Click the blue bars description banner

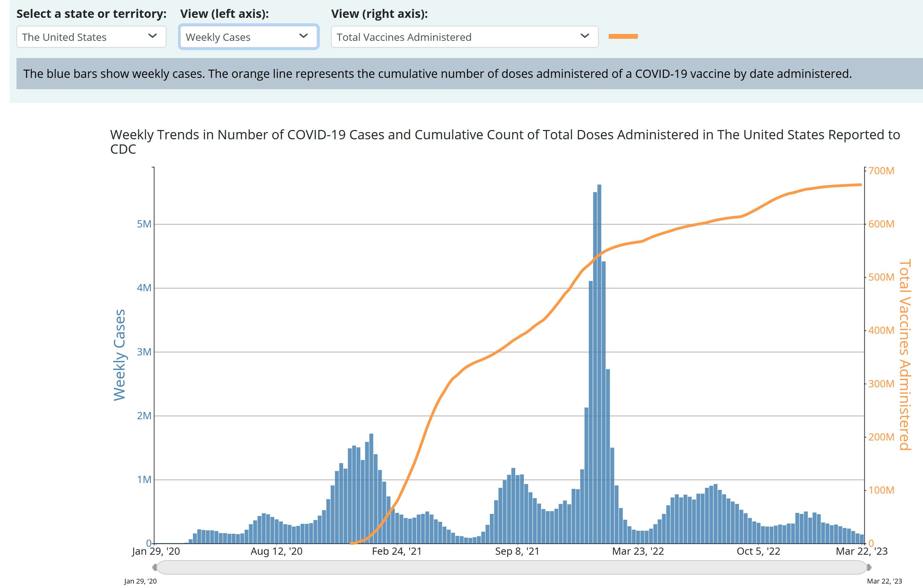coord(437,74)
